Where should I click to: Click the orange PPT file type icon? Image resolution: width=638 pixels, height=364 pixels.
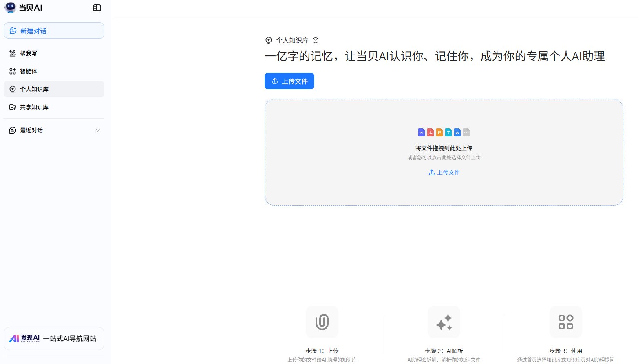point(439,132)
